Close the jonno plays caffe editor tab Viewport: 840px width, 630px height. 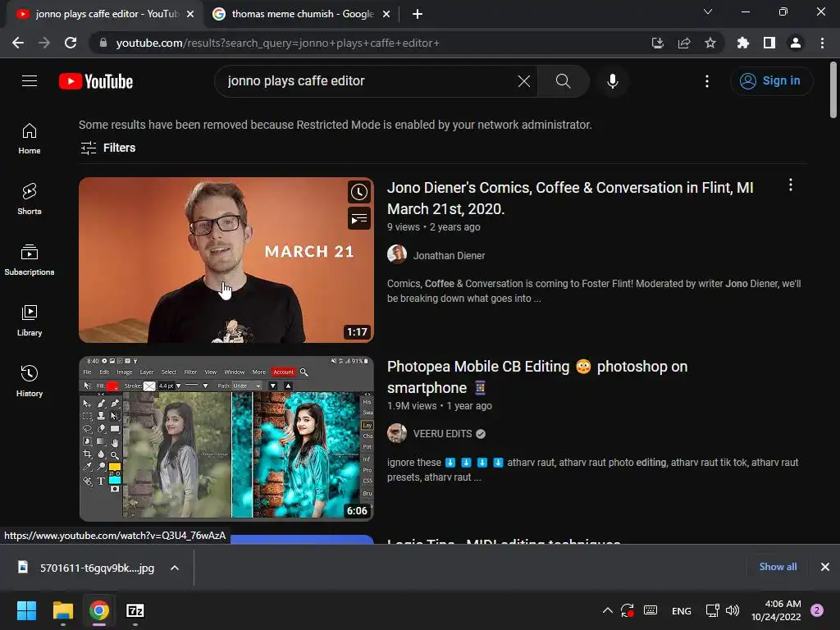pyautogui.click(x=190, y=14)
